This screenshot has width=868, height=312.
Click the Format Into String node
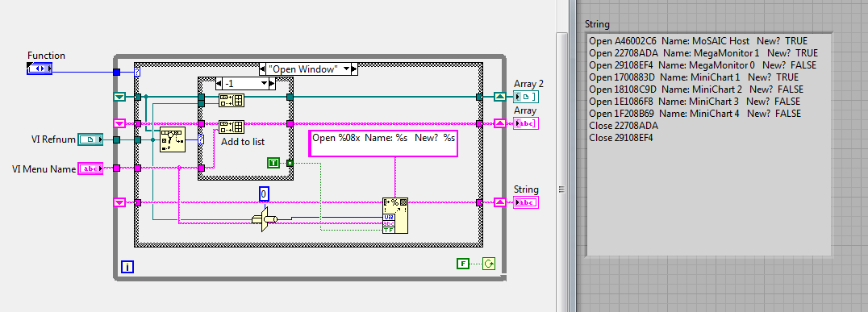(x=395, y=216)
